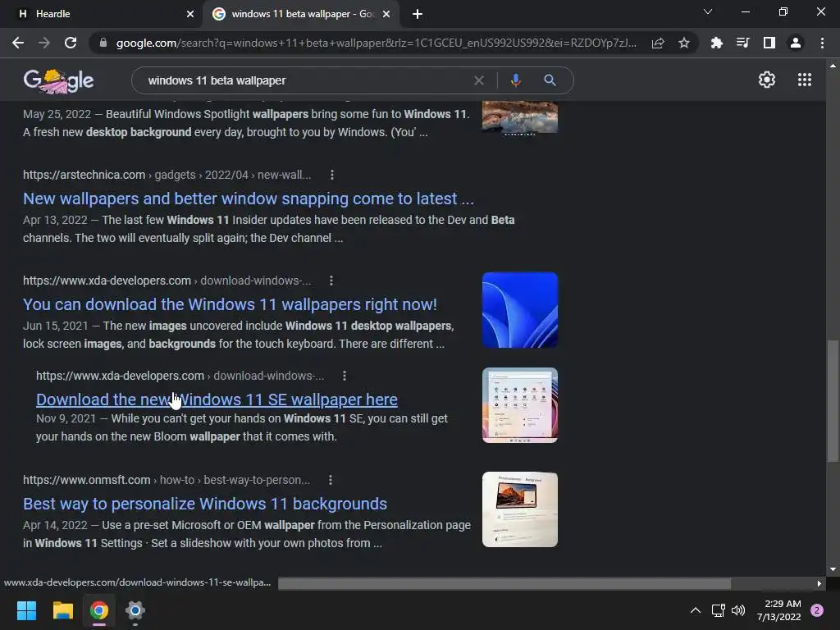This screenshot has height=630, width=840.
Task: Expand the tab search chevron
Action: (x=708, y=11)
